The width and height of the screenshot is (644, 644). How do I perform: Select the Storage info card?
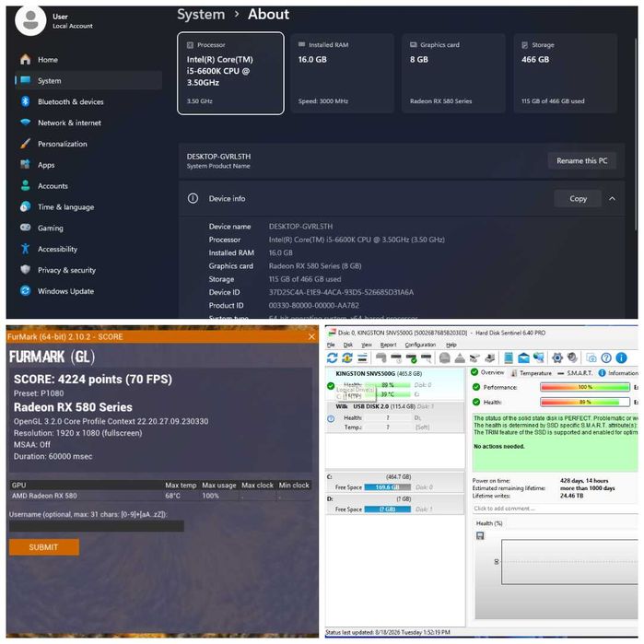point(565,73)
